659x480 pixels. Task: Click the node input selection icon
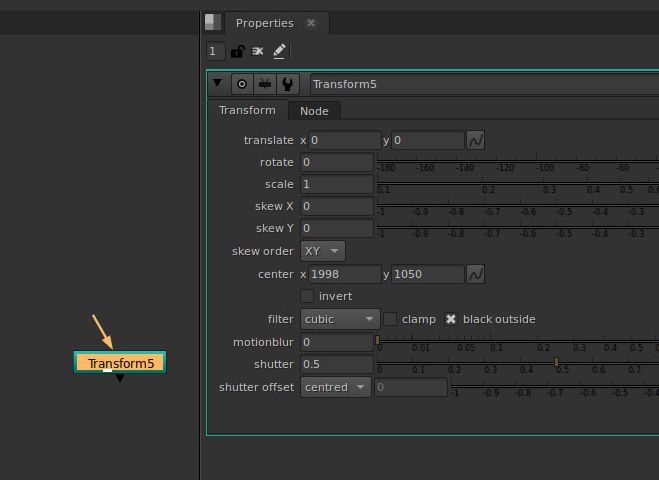(x=265, y=84)
